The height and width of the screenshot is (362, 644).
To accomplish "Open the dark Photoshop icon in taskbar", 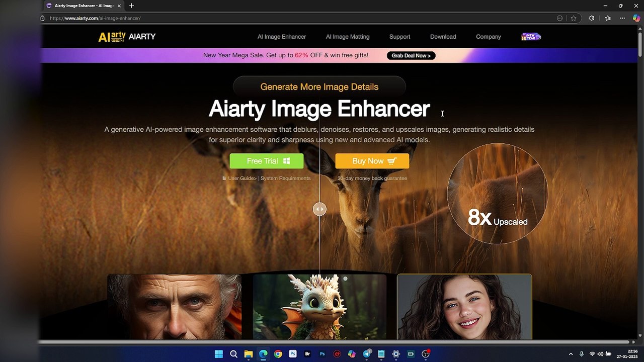I will click(322, 354).
